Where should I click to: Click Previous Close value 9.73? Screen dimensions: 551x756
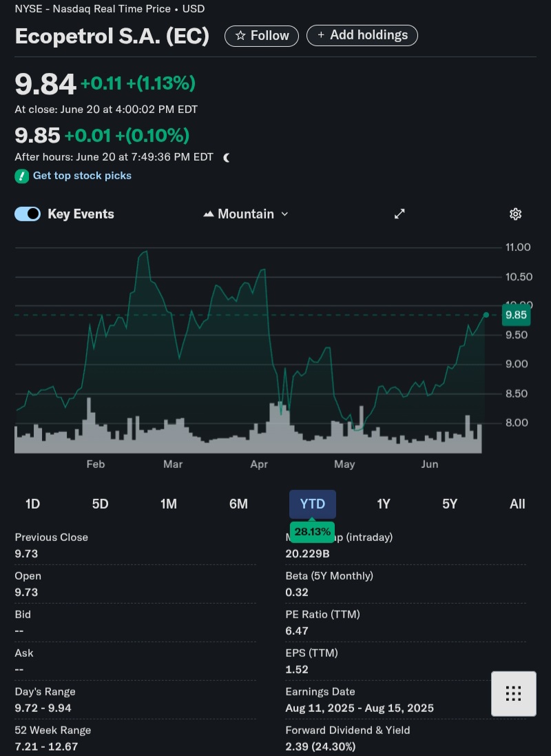(26, 554)
